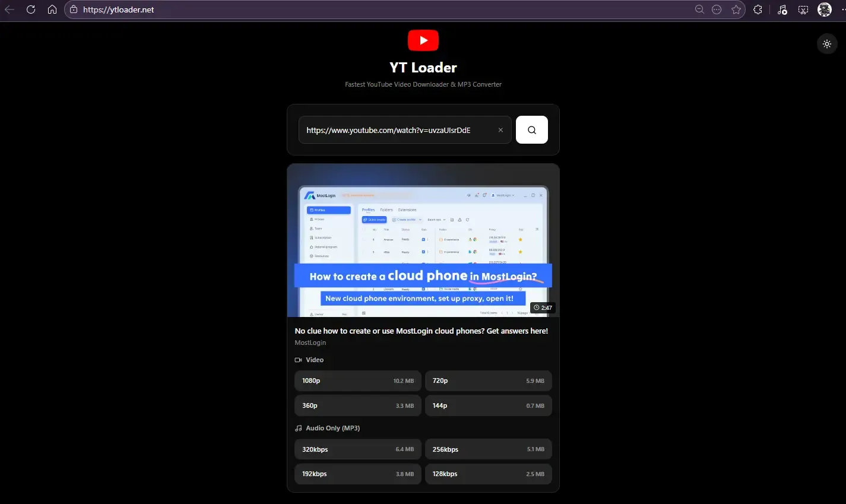
Task: Click the music note icon beside Audio Only (MP3)
Action: [x=298, y=427]
